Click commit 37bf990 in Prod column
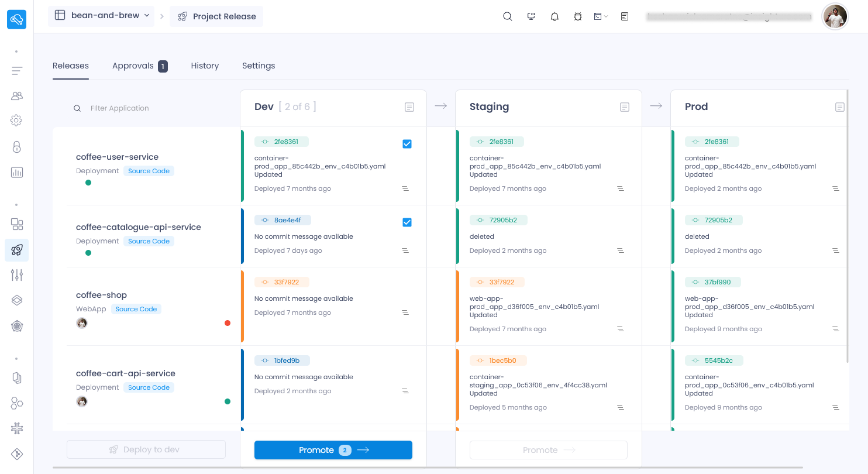 click(x=712, y=282)
